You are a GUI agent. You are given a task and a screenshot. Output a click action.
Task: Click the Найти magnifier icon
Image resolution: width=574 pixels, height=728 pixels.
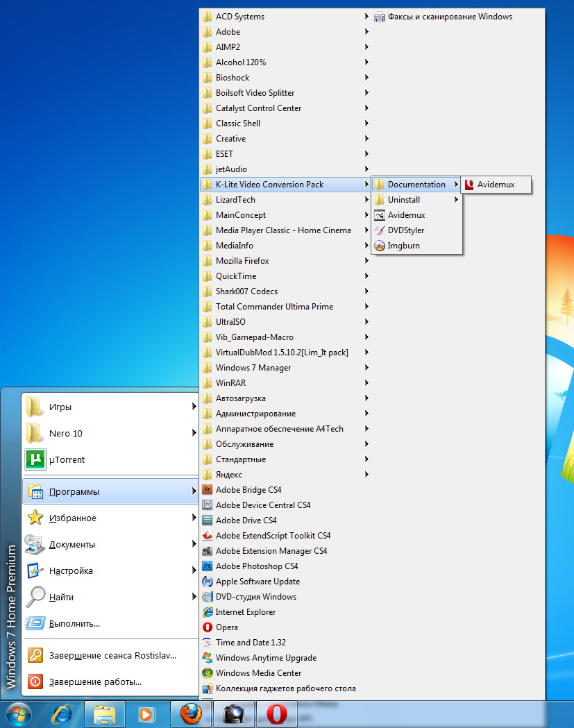click(35, 597)
